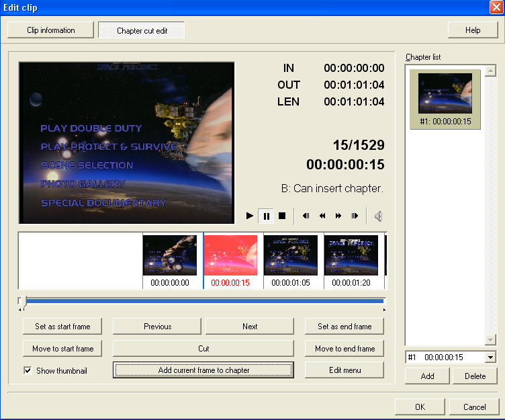
Task: Open Help
Action: [473, 30]
